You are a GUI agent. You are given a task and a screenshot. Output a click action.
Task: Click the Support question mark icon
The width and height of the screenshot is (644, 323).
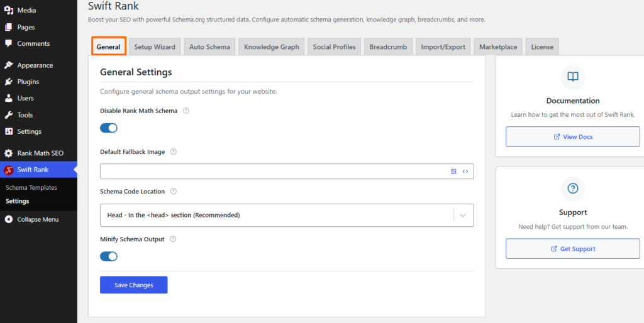click(x=572, y=189)
